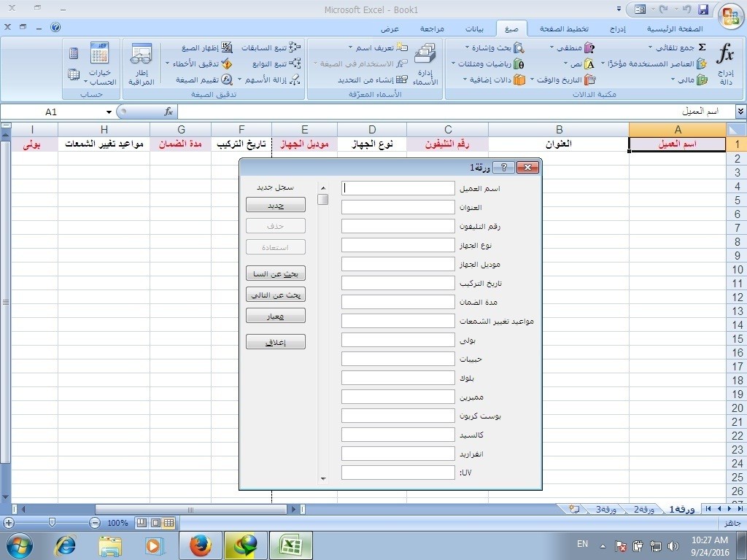Click the Insert Worksheet tab icon
747x560 pixels.
tap(575, 509)
